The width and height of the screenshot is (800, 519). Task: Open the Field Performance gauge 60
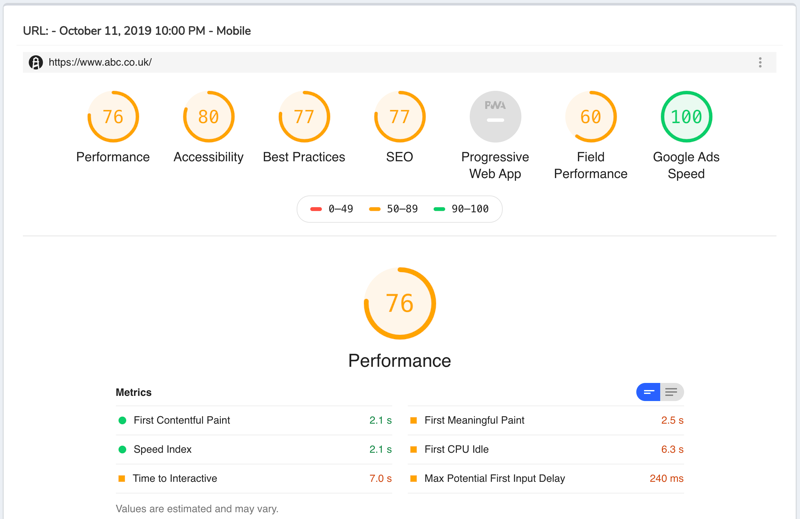coord(591,117)
